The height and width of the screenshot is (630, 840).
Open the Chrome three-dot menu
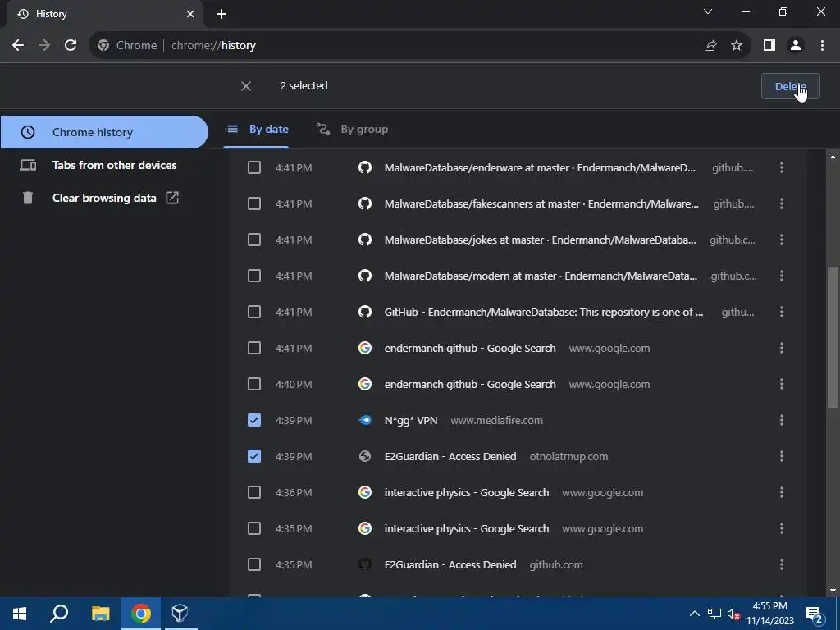point(822,46)
